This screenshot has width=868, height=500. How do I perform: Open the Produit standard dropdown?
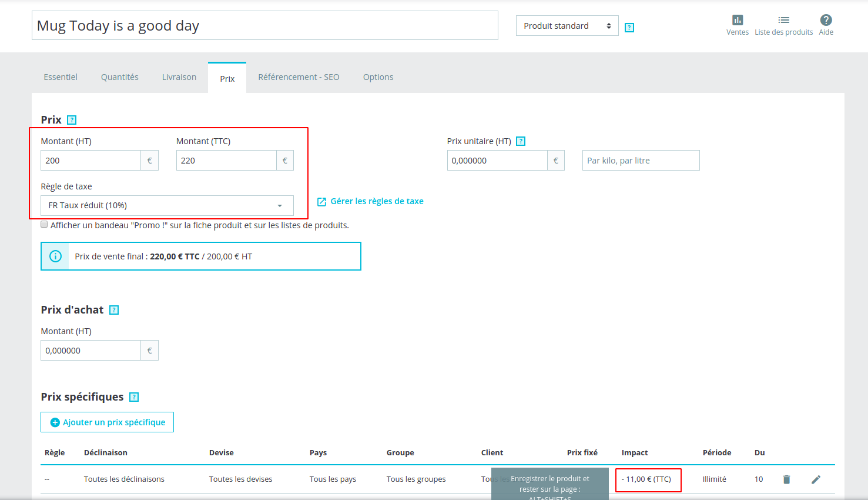click(x=567, y=26)
